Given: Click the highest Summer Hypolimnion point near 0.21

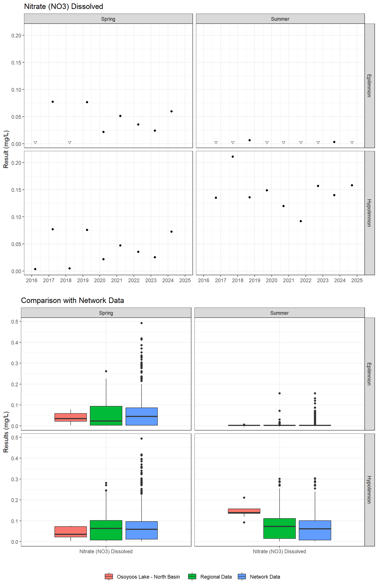Looking at the screenshot, I should [233, 157].
